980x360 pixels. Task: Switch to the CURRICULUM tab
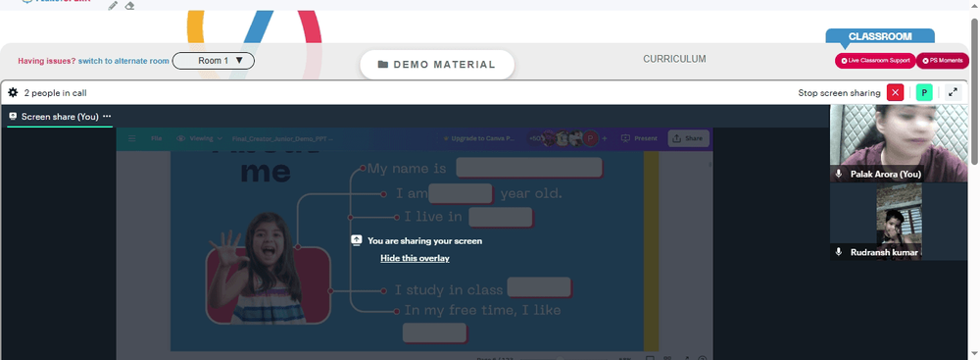tap(674, 59)
